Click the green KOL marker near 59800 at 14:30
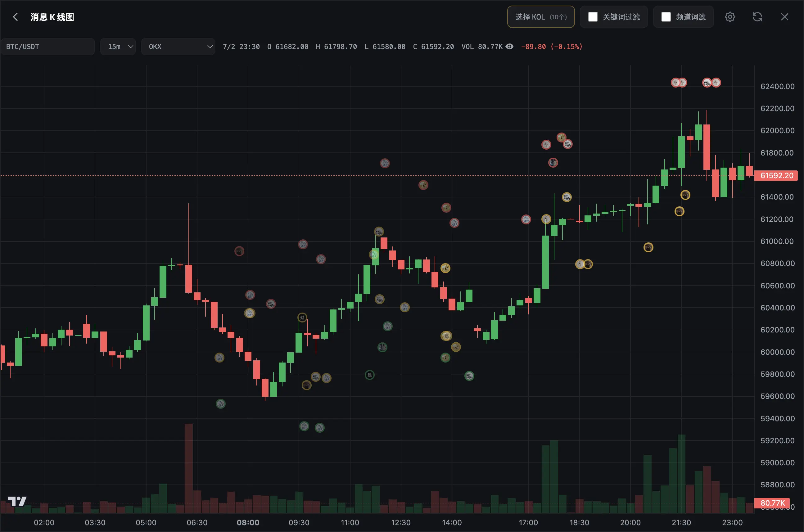The image size is (804, 532). pos(469,376)
